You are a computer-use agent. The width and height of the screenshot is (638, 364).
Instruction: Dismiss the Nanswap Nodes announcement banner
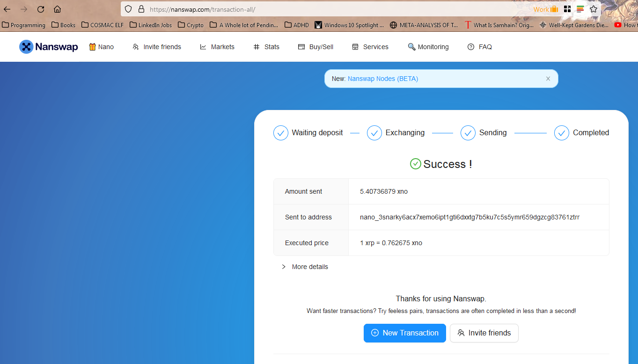click(548, 79)
